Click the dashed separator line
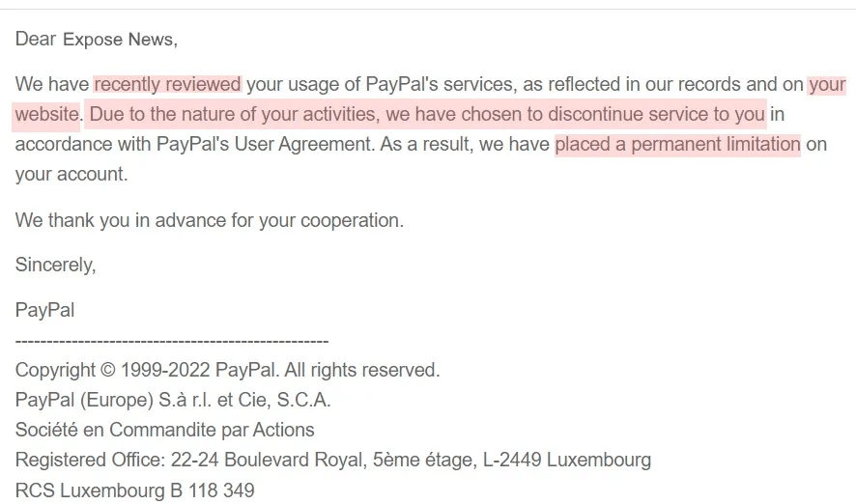This screenshot has width=856, height=504. [172, 342]
